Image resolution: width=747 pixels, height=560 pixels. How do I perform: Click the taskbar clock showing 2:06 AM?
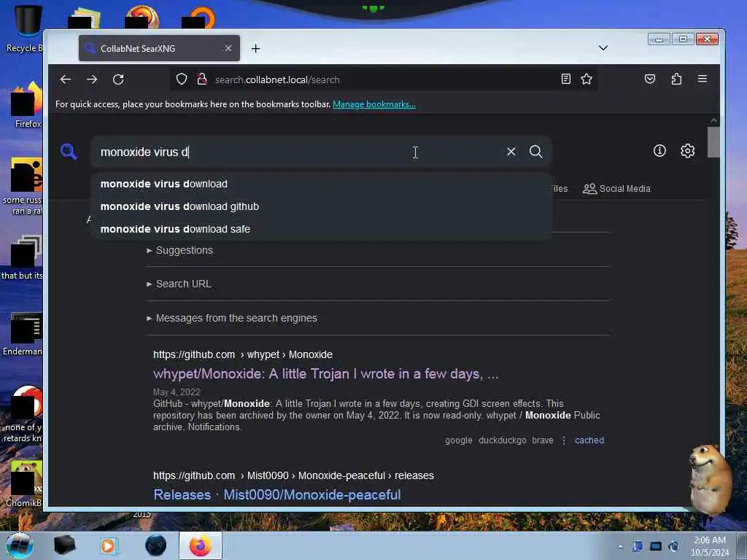point(710,546)
